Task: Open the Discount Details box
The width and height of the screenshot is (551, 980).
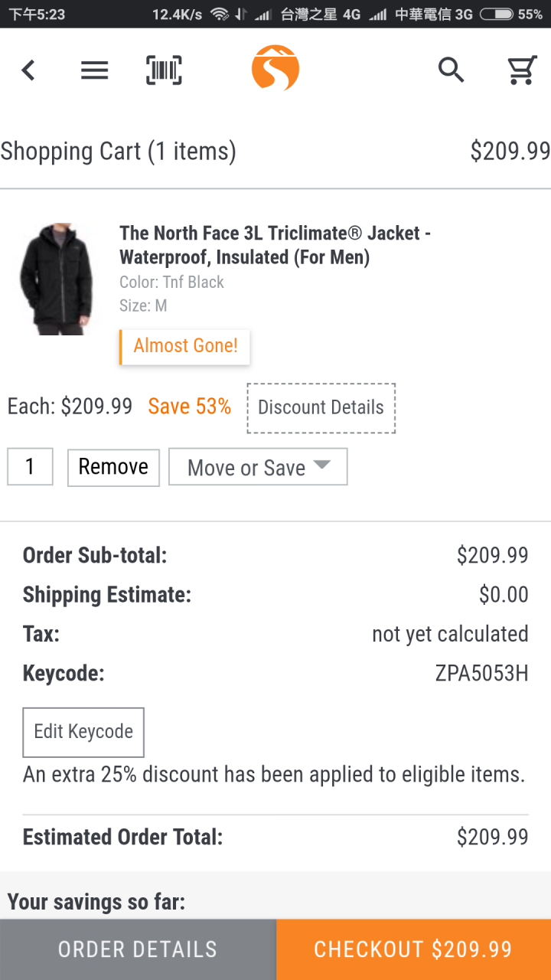Action: pyautogui.click(x=321, y=407)
